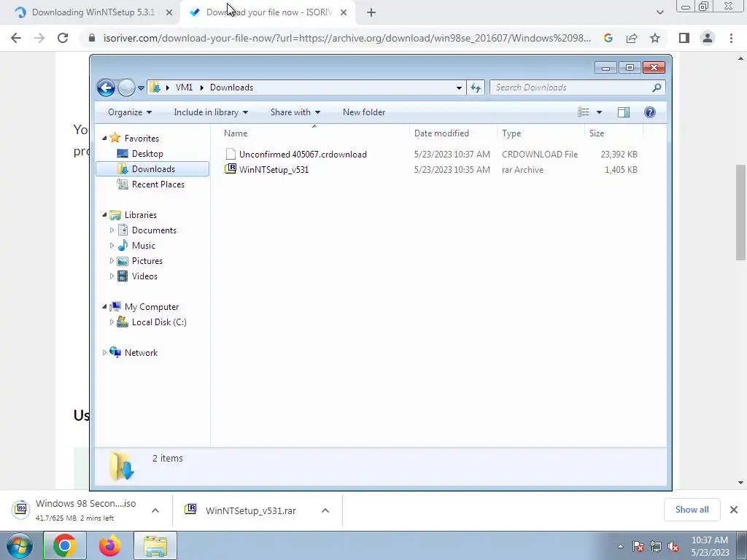This screenshot has height=560, width=747.
Task: Click the Search Downloads field
Action: pos(577,87)
